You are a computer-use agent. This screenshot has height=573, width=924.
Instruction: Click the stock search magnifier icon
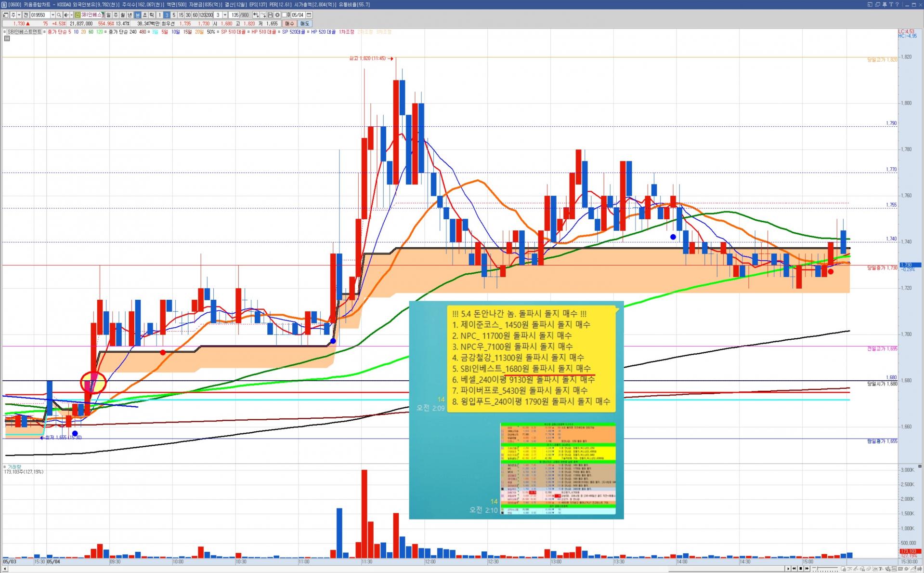(59, 15)
